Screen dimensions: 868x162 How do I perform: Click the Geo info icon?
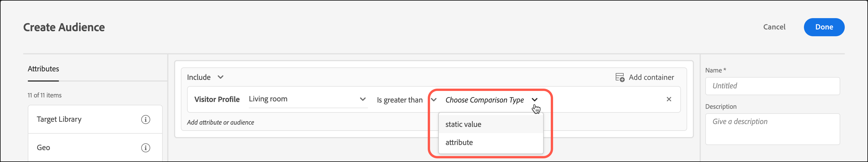point(145,148)
